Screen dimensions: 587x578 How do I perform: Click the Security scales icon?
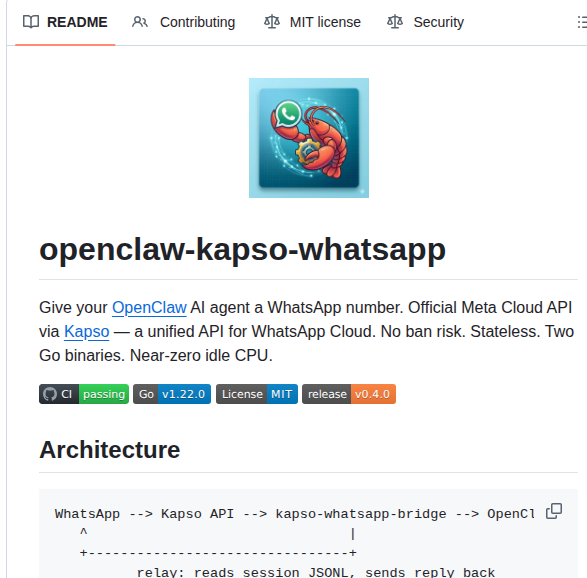click(x=395, y=22)
